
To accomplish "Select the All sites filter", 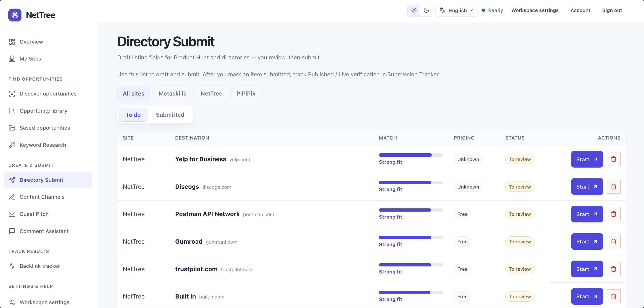I will (133, 93).
